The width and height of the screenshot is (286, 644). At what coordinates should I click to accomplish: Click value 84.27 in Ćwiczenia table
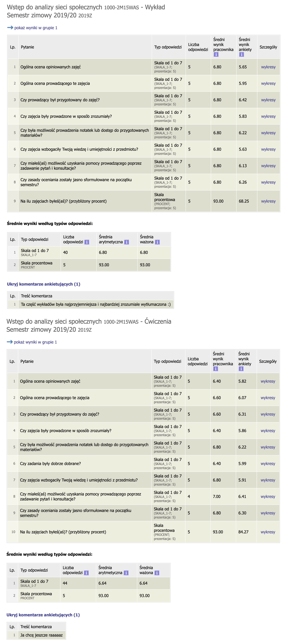[243, 532]
